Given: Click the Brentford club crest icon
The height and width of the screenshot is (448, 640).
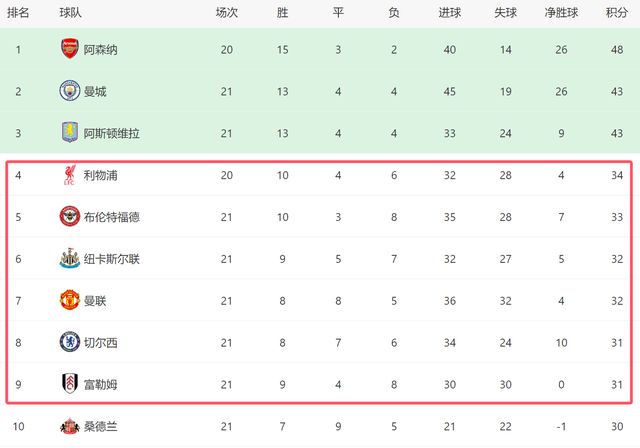Looking at the screenshot, I should 69,217.
